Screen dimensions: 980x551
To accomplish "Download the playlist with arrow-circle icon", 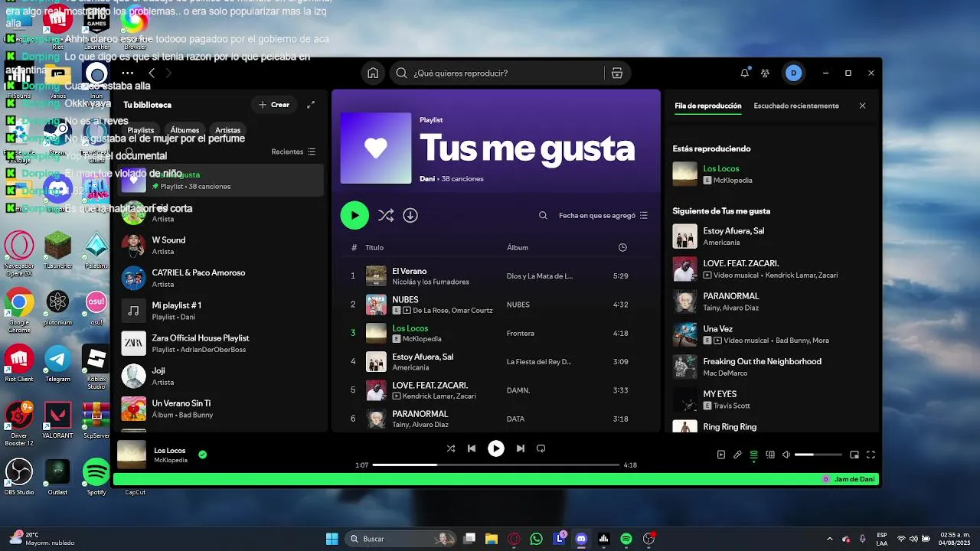I will click(x=410, y=216).
